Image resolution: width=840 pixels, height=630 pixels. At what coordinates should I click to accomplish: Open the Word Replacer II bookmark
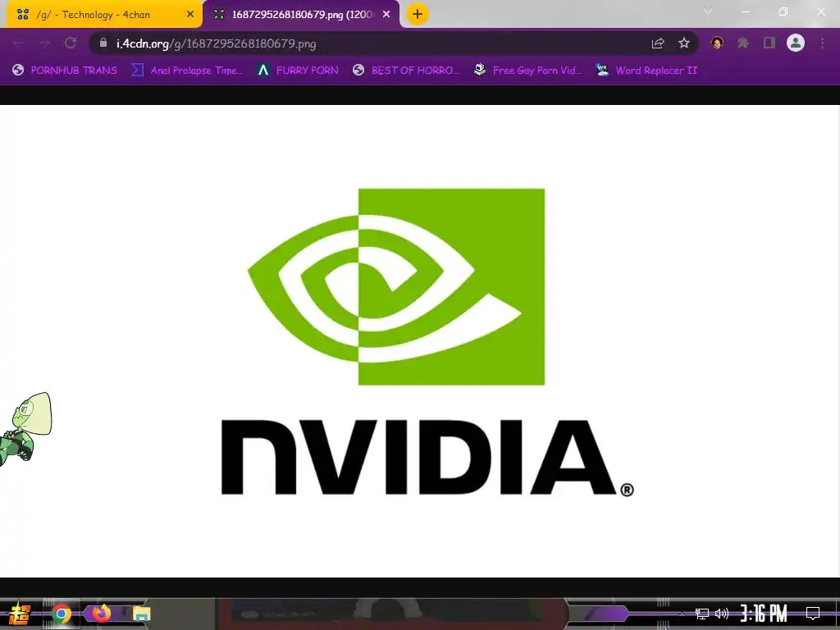(647, 71)
